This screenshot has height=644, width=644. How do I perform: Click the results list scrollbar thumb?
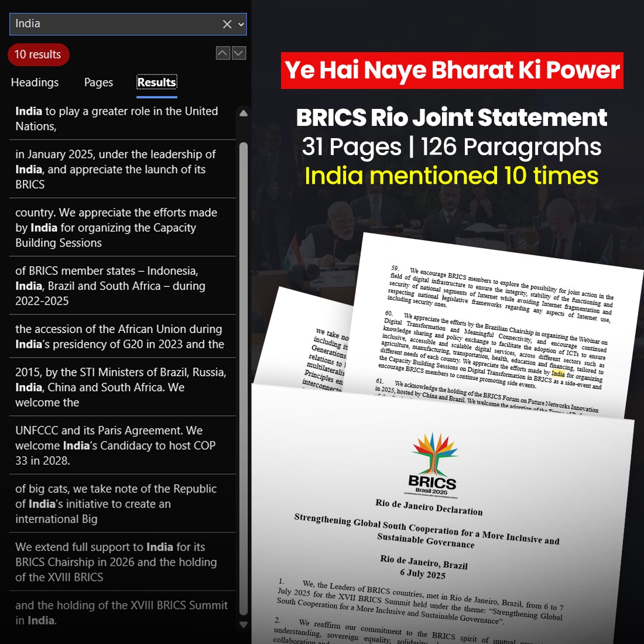click(x=243, y=379)
